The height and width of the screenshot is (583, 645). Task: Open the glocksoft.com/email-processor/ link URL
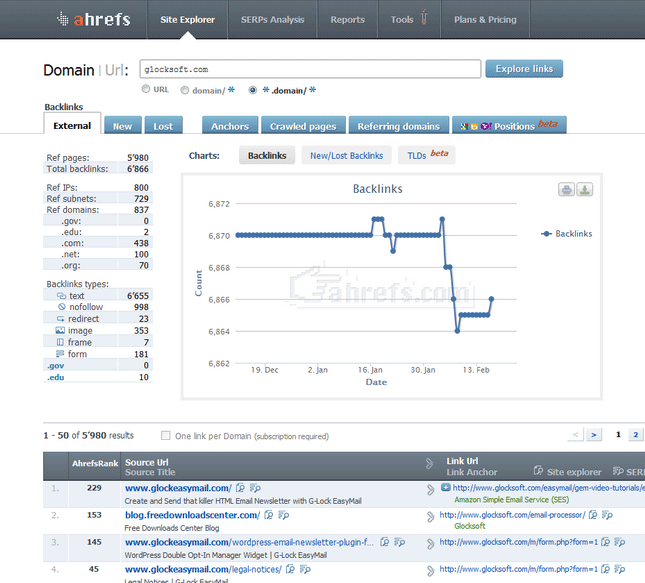[x=512, y=515]
